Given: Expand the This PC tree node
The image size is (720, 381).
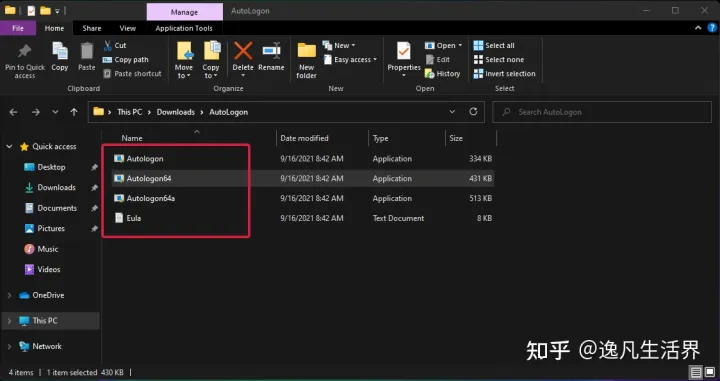Looking at the screenshot, I should [9, 321].
